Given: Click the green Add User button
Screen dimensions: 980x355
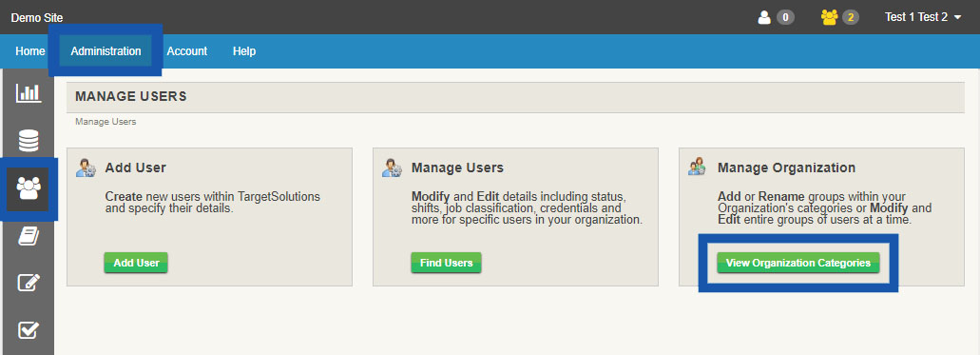Looking at the screenshot, I should click(x=136, y=263).
